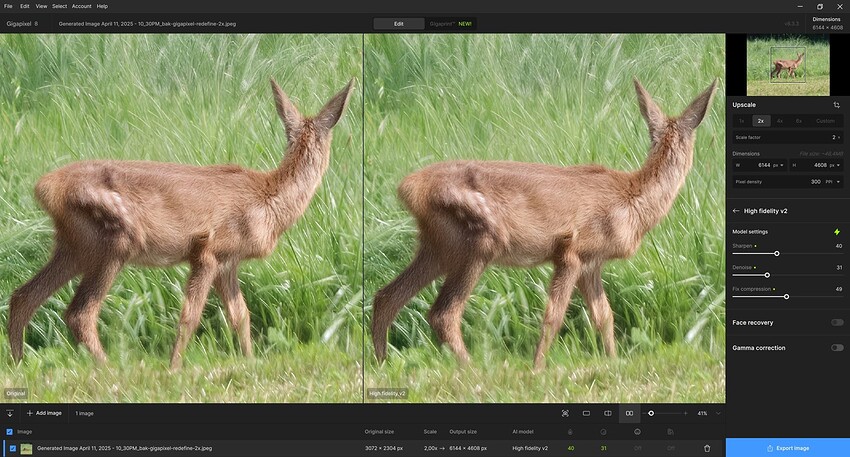
Task: Delete the image with the trash icon
Action: [x=707, y=448]
